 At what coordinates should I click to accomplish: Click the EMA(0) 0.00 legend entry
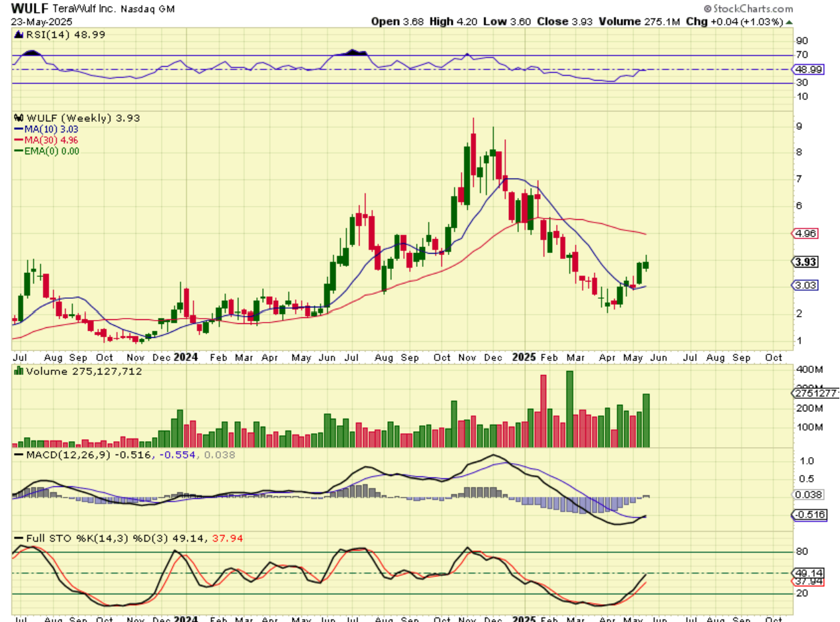[53, 150]
